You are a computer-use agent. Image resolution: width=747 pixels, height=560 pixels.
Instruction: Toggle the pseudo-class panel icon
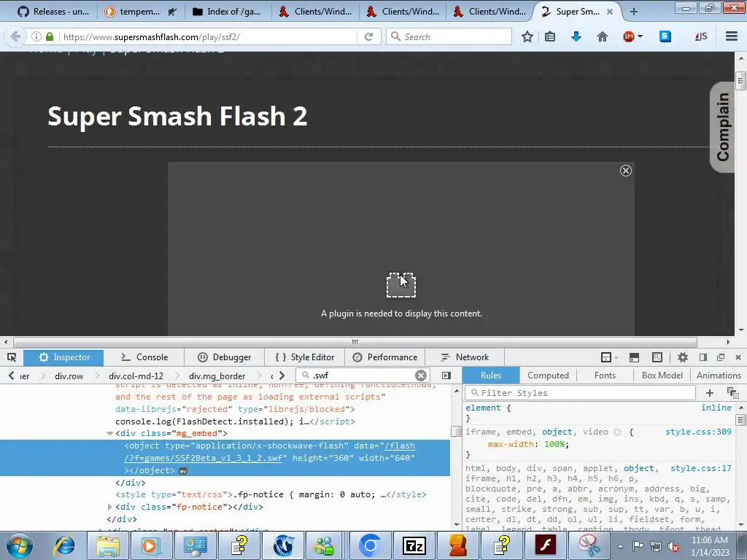(x=732, y=393)
